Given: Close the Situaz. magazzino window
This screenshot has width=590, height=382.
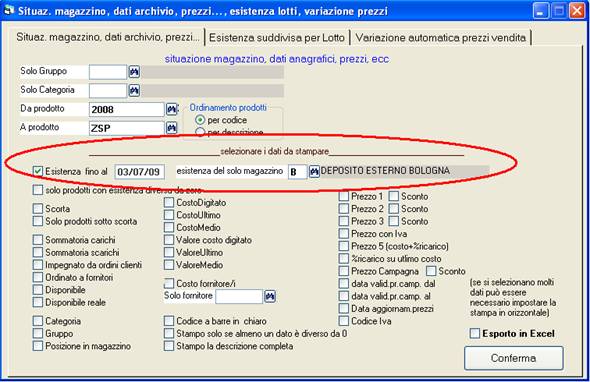Looking at the screenshot, I should 577,11.
